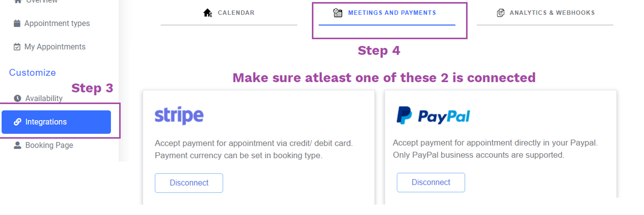Click the Stripe logo

pyautogui.click(x=179, y=115)
